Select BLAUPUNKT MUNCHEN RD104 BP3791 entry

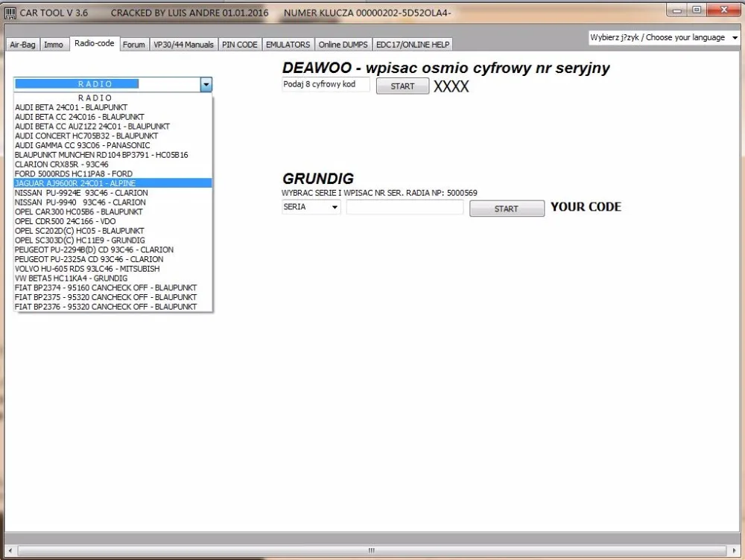click(x=113, y=155)
